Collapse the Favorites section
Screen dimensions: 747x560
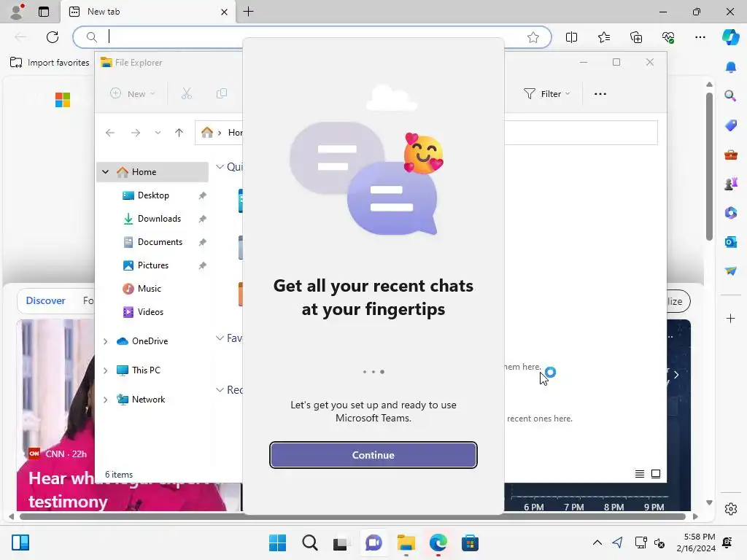220,338
